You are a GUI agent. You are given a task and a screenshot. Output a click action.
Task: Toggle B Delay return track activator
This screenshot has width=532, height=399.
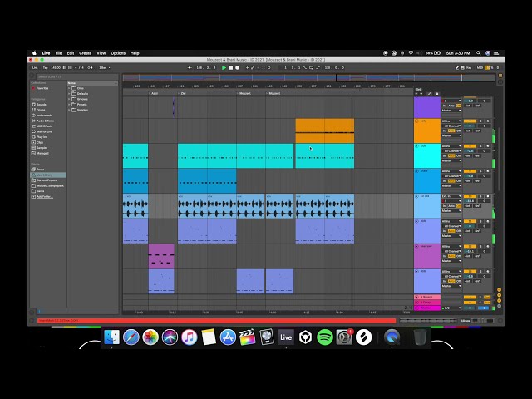click(470, 303)
